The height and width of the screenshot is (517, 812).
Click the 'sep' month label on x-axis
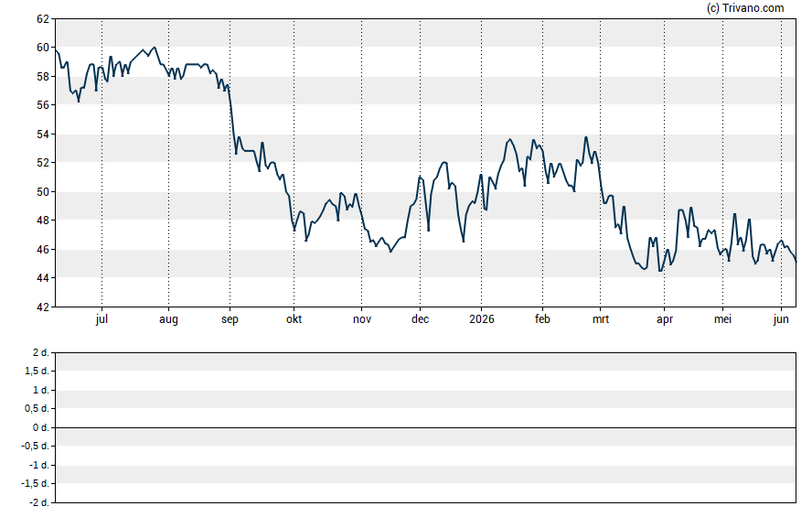coord(230,319)
